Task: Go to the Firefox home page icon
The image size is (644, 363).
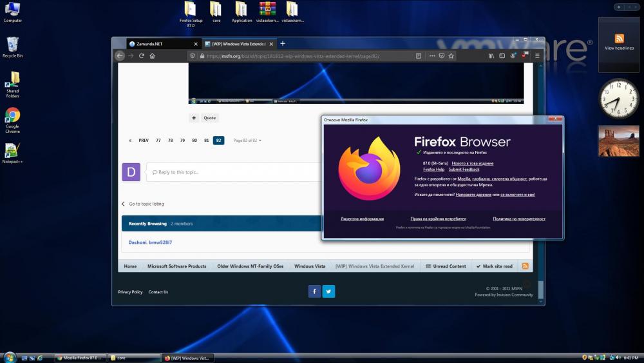Action: click(152, 56)
